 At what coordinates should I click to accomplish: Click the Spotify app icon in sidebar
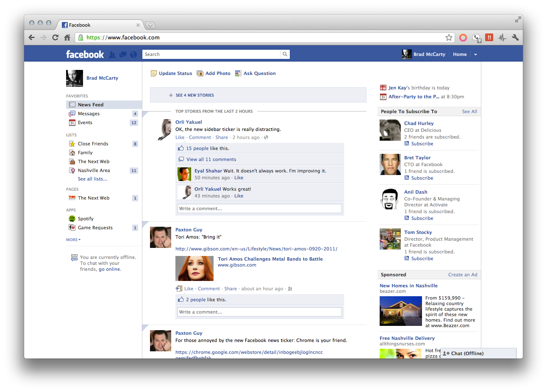pos(72,219)
